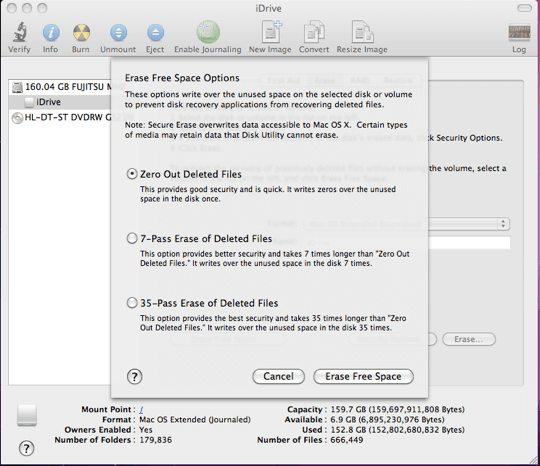The height and width of the screenshot is (466, 540).
Task: Click the Number of Files value 666,449
Action: pyautogui.click(x=346, y=440)
